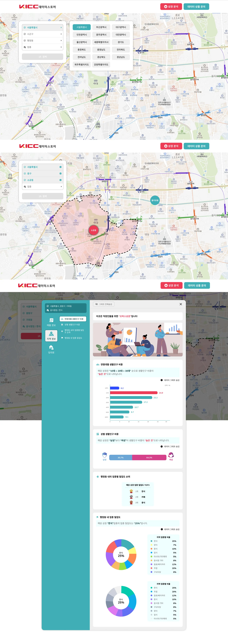Expand the 행정동 selector row
This screenshot has width=228, height=644.
[42, 41]
